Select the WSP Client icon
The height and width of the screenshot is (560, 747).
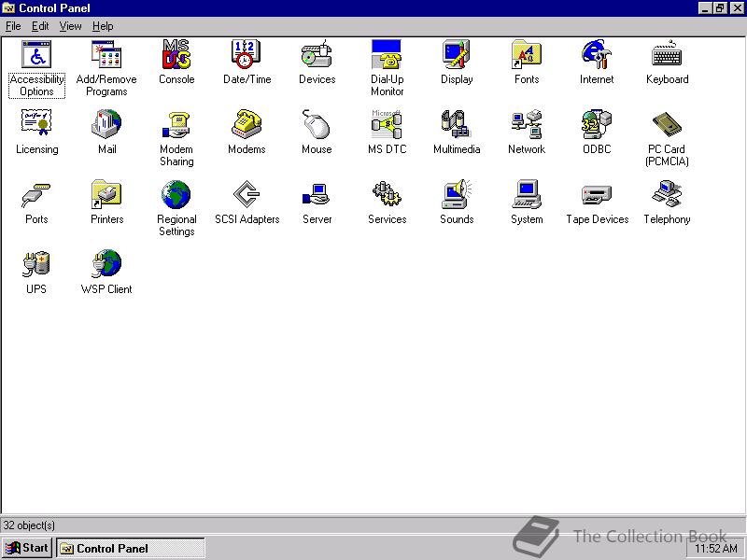(106, 264)
